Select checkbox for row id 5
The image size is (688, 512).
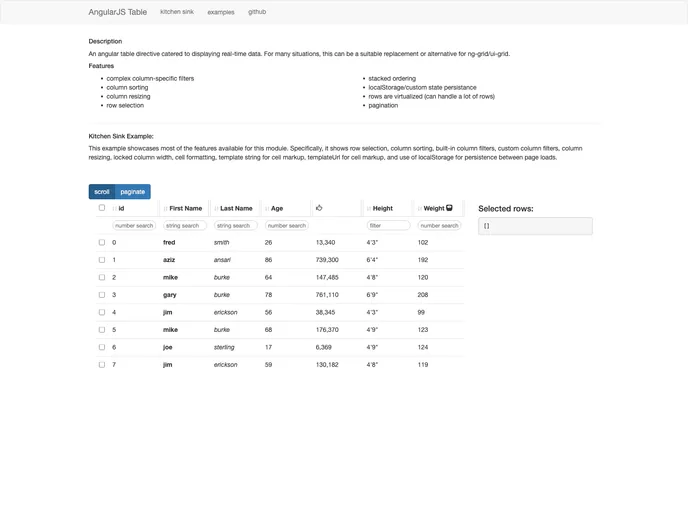[102, 329]
